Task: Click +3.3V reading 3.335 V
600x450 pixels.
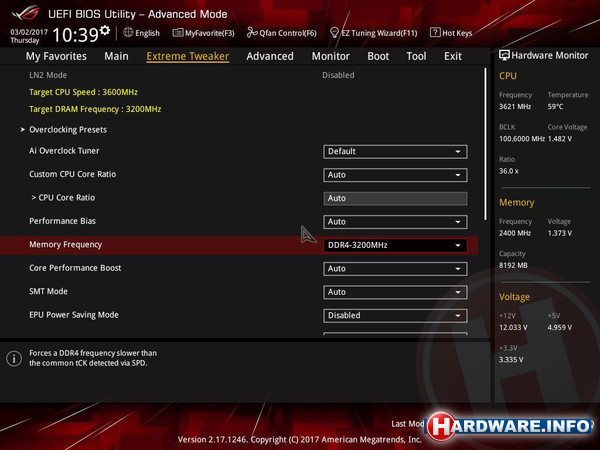Action: click(x=511, y=360)
